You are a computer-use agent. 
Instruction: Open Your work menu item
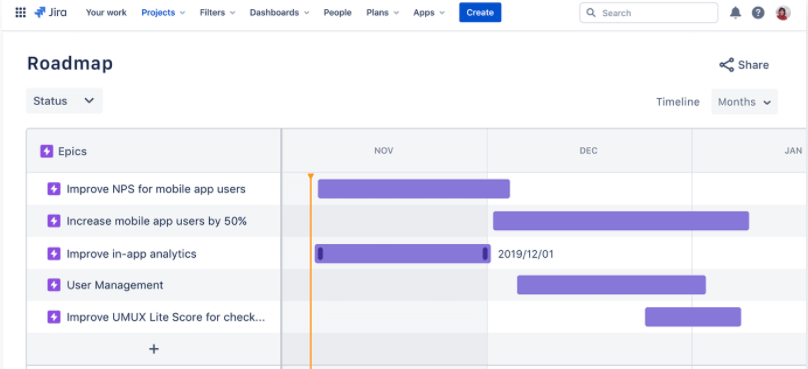coord(106,13)
